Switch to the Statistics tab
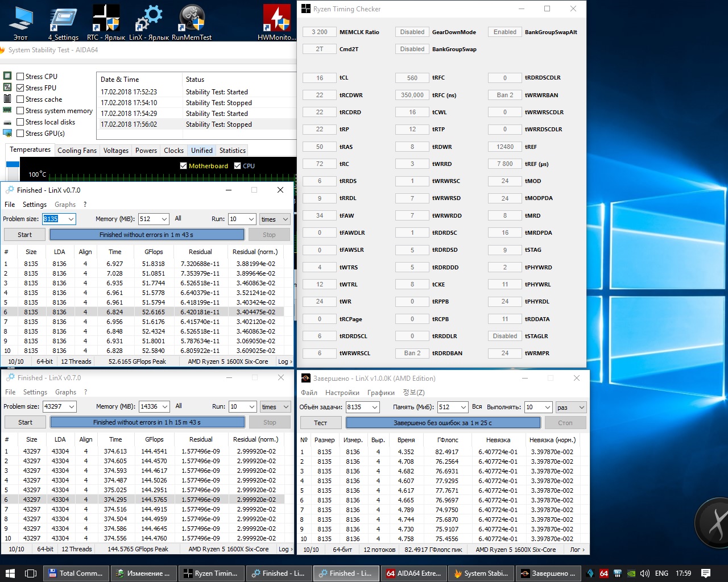728x582 pixels. (232, 151)
